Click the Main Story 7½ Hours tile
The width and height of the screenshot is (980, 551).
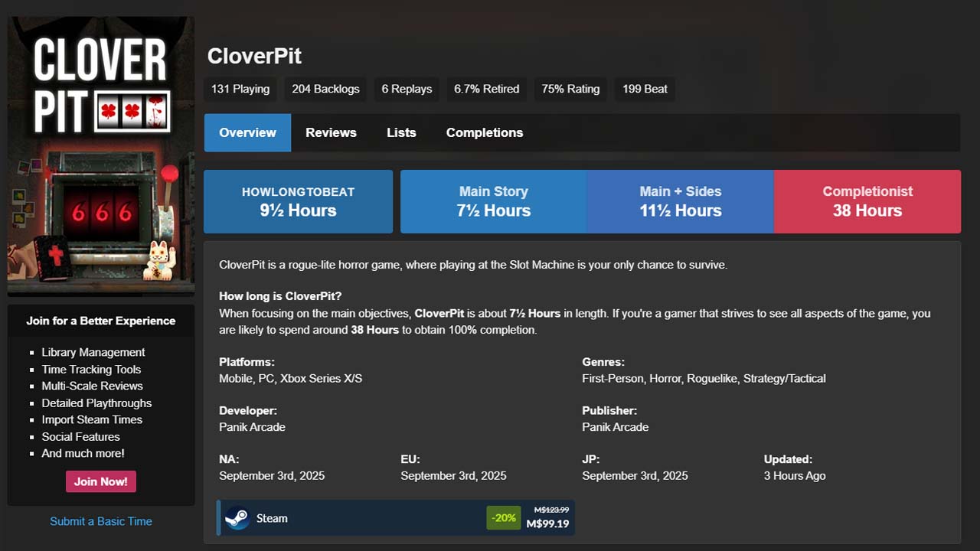[x=493, y=201]
